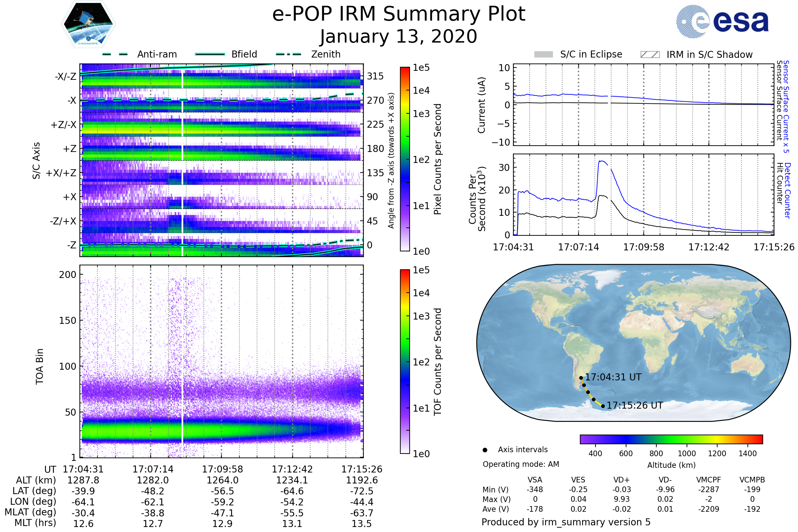Click the Axis intervals black dot marker
Viewport: 798px width, 532px height.
click(485, 450)
